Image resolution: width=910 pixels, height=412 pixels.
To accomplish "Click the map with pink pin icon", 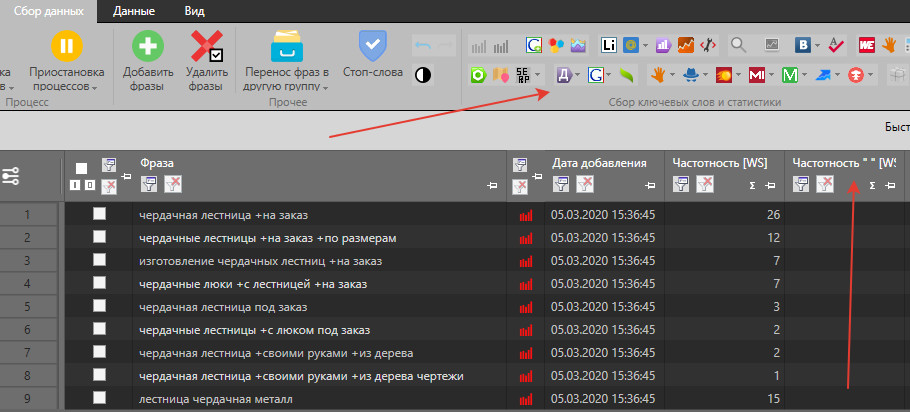I will (x=500, y=75).
